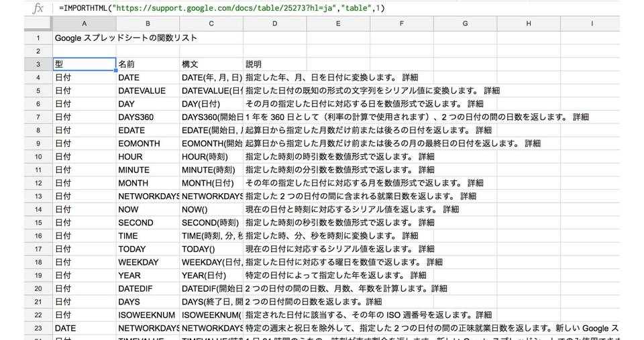Click syntax cell 'MINUTE(時刻)'
The image size is (644, 340).
pyautogui.click(x=211, y=170)
